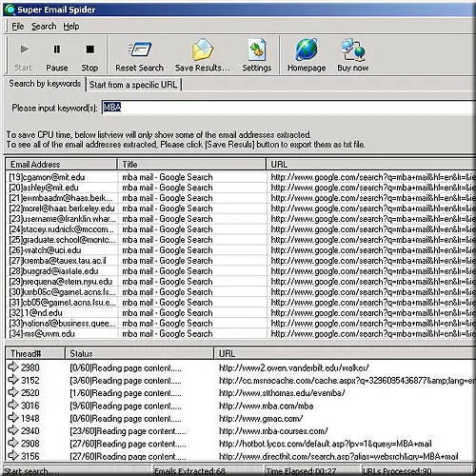Click arrow icon for thread 2980
The height and width of the screenshot is (476, 476).
(13, 367)
